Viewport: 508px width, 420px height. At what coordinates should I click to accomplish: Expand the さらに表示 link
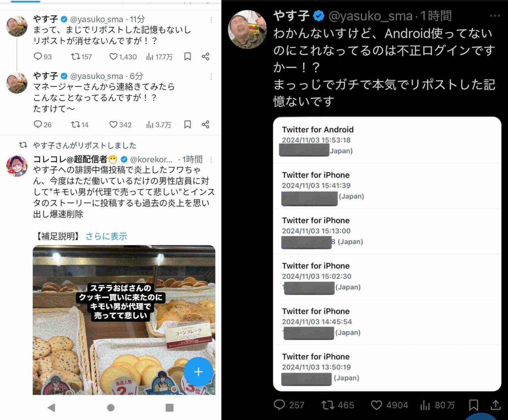pyautogui.click(x=106, y=236)
